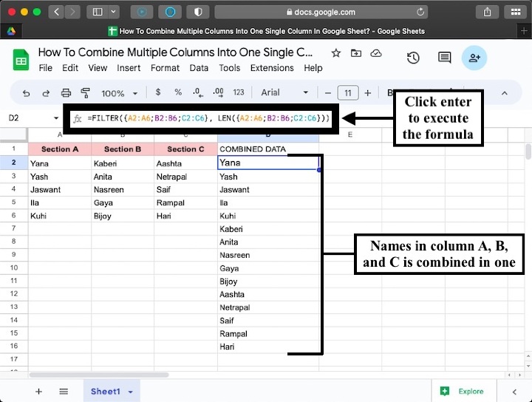The image size is (532, 402).
Task: Open the Data menu
Action: coord(199,68)
